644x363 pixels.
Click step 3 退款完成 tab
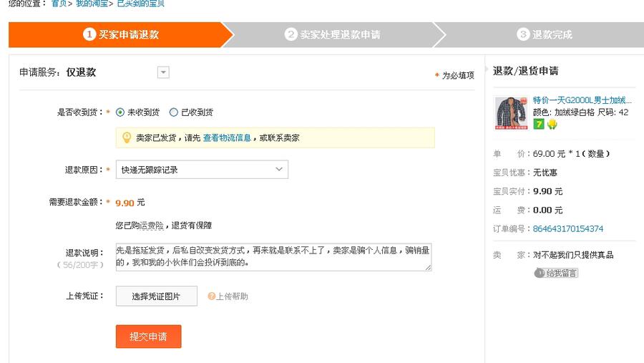545,34
